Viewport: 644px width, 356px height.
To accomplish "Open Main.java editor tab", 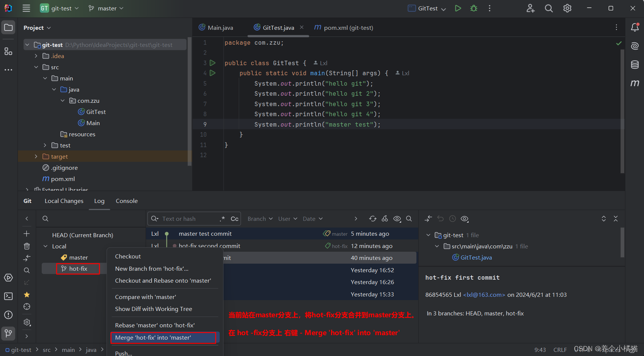I will [216, 28].
